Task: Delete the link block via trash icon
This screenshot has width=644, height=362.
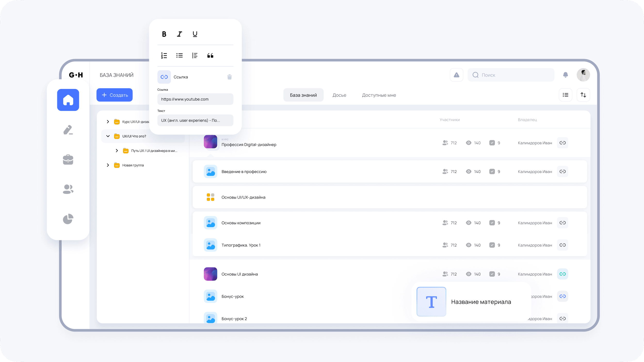Action: click(229, 77)
